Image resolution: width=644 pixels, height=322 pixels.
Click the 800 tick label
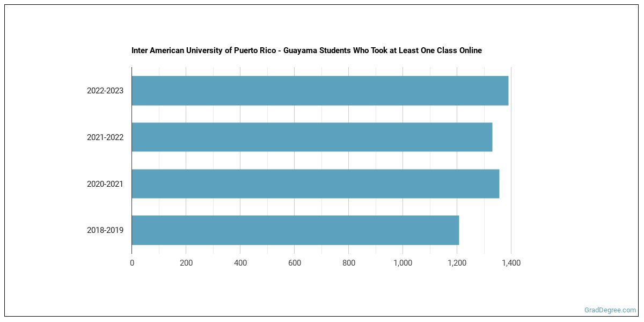click(349, 263)
